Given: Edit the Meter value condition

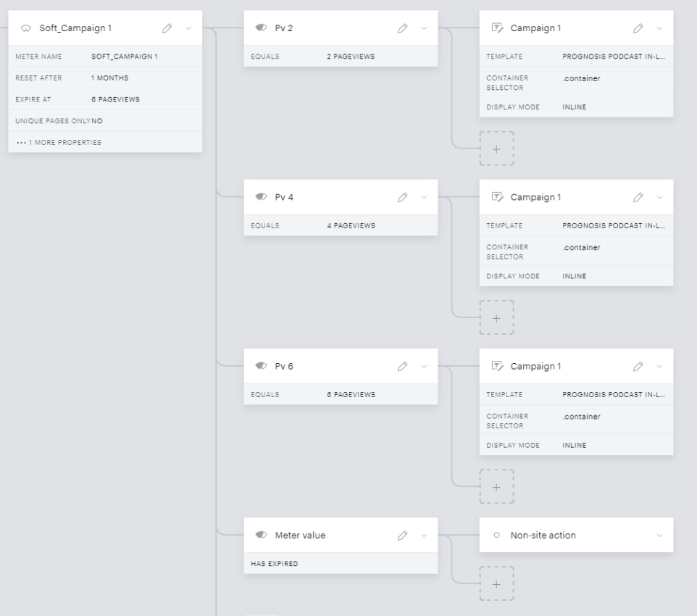Looking at the screenshot, I should [402, 535].
